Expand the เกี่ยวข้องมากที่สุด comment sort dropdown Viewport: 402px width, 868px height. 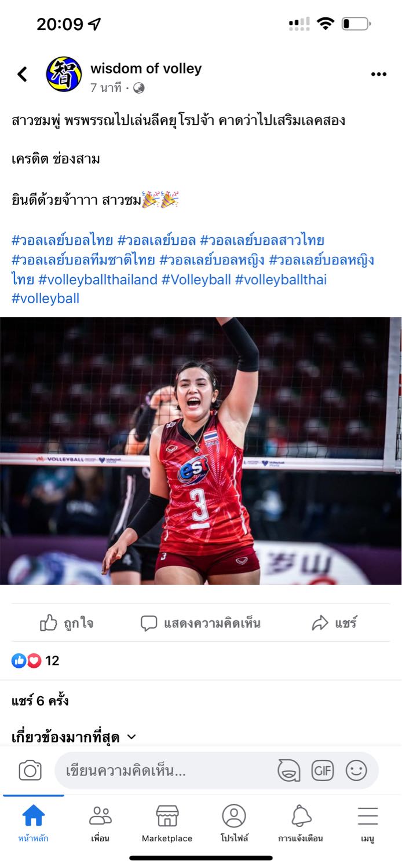(74, 737)
